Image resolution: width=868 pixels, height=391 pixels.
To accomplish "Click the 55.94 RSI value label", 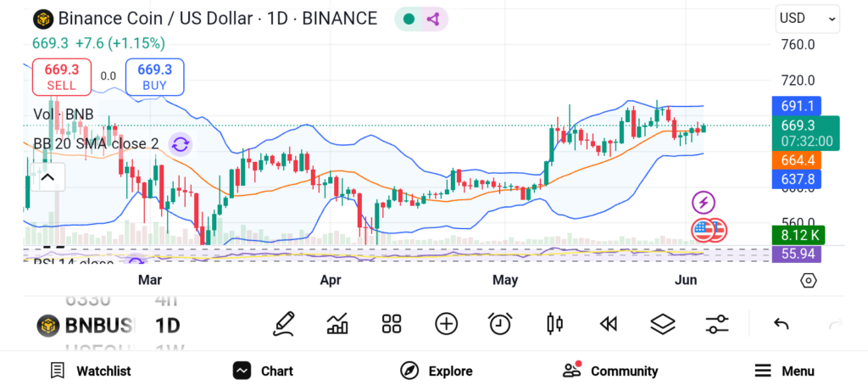I will click(797, 254).
